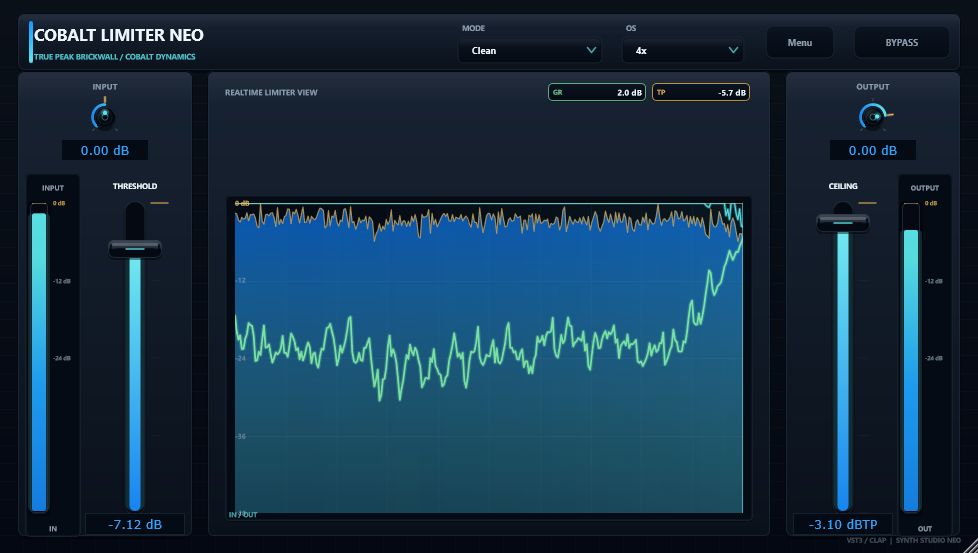Click the REALTIME LIMITER VIEW label
Viewport: 978px width, 553px height.
pyautogui.click(x=271, y=92)
